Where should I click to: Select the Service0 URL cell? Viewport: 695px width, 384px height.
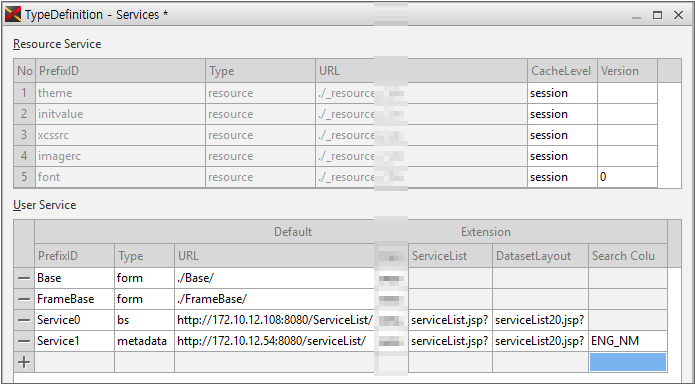click(x=274, y=320)
